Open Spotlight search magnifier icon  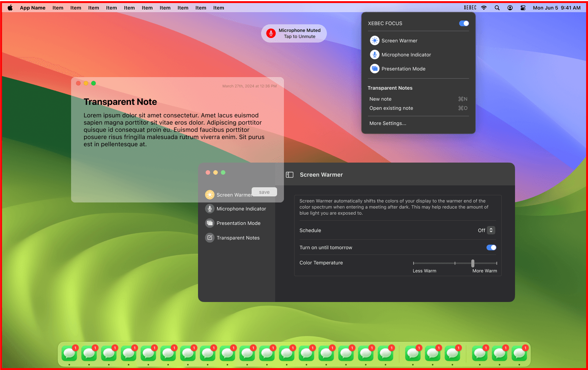click(497, 8)
